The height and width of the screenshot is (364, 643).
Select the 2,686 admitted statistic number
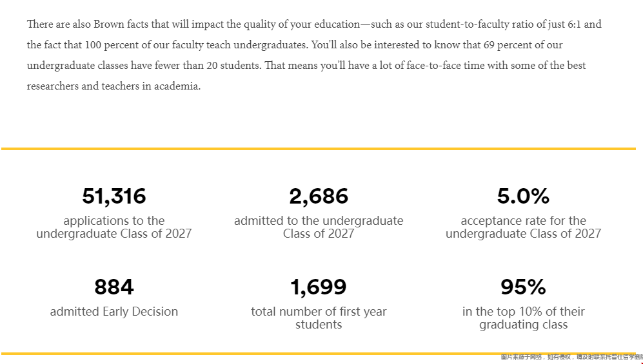pos(319,196)
